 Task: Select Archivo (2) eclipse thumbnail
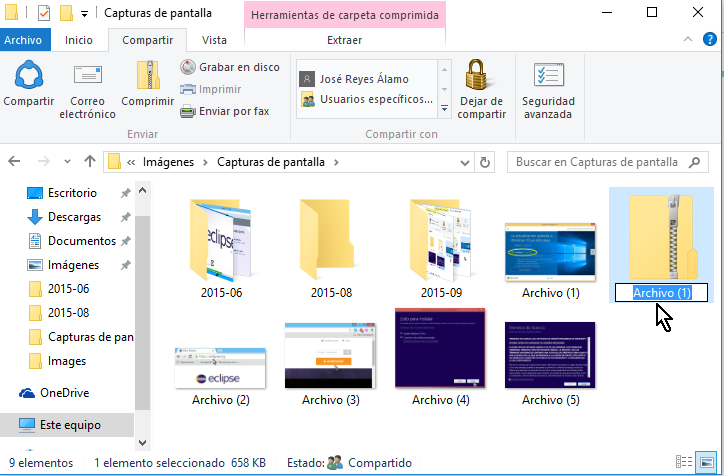point(220,368)
